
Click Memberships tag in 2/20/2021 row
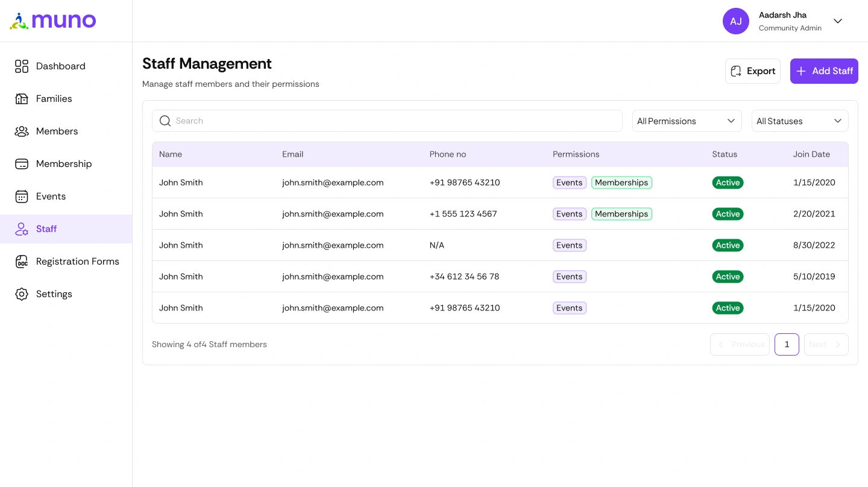(621, 214)
